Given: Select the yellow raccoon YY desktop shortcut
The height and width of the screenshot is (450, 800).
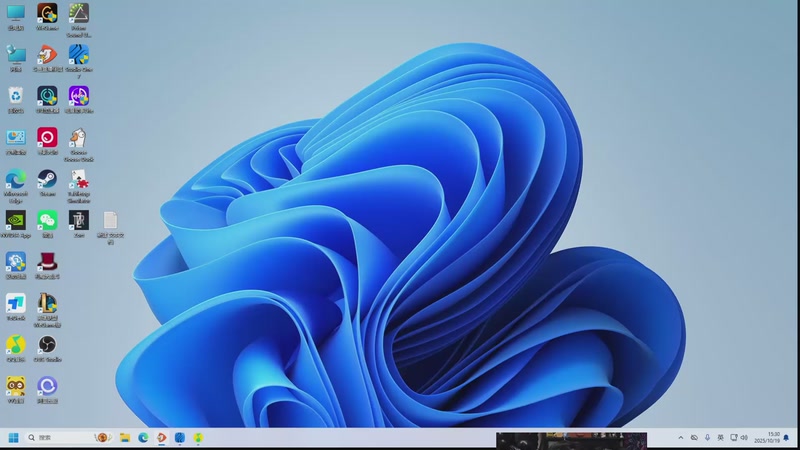Looking at the screenshot, I should 16,386.
